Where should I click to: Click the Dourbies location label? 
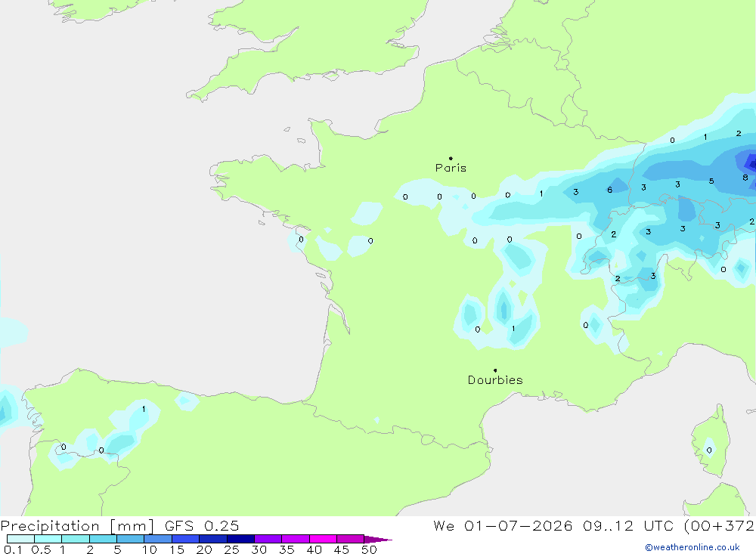[495, 380]
